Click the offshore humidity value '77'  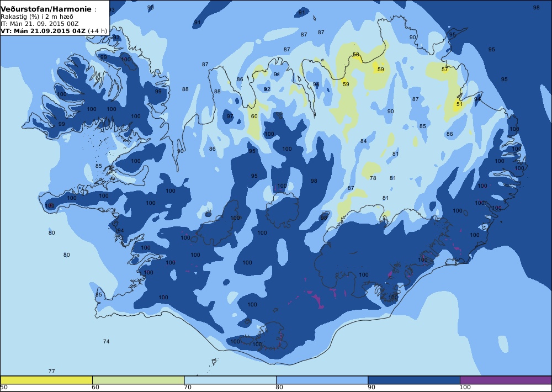coord(52,372)
